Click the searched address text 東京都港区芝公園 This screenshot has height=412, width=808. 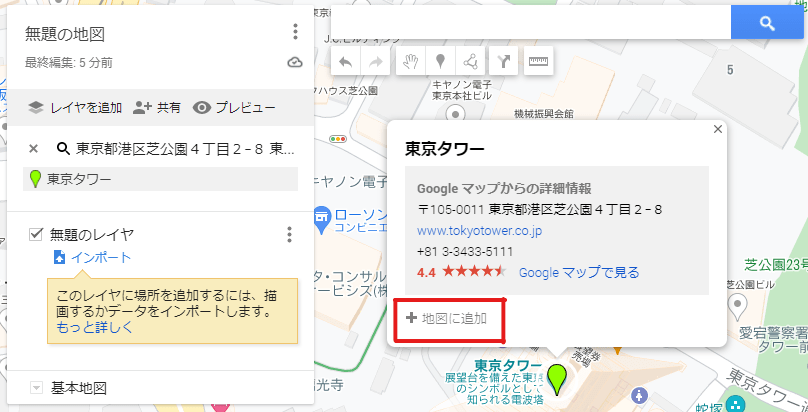(x=186, y=149)
